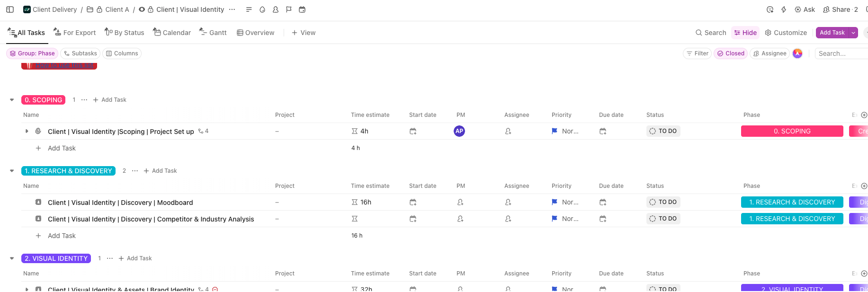Toggle Hide button in view toolbar
Screen dimensions: 868x292
click(x=745, y=33)
